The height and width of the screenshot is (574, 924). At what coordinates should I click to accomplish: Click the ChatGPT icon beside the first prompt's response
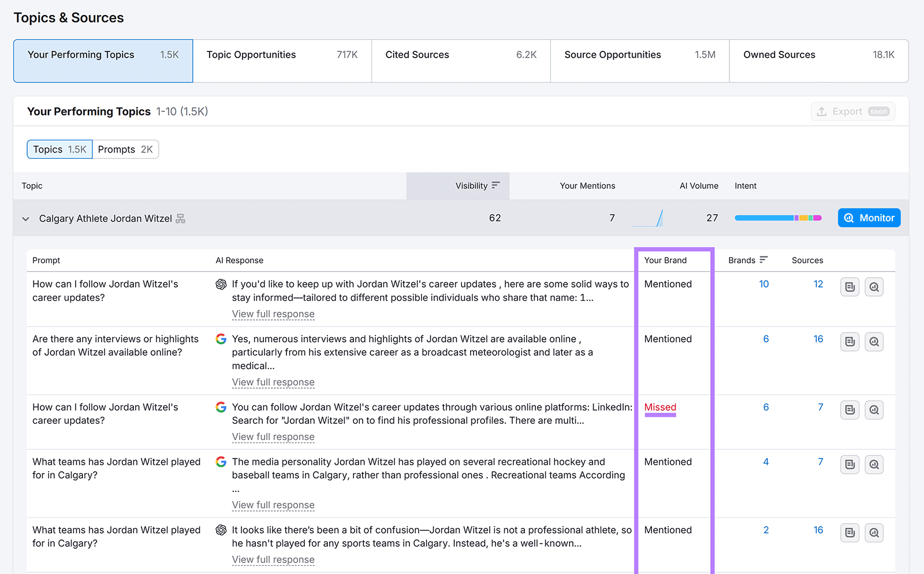pos(220,284)
